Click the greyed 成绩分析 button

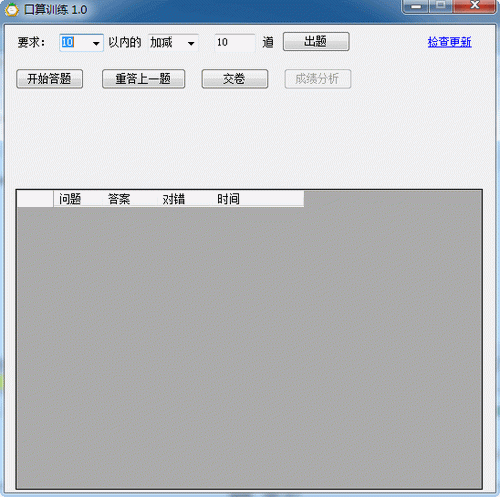(318, 79)
